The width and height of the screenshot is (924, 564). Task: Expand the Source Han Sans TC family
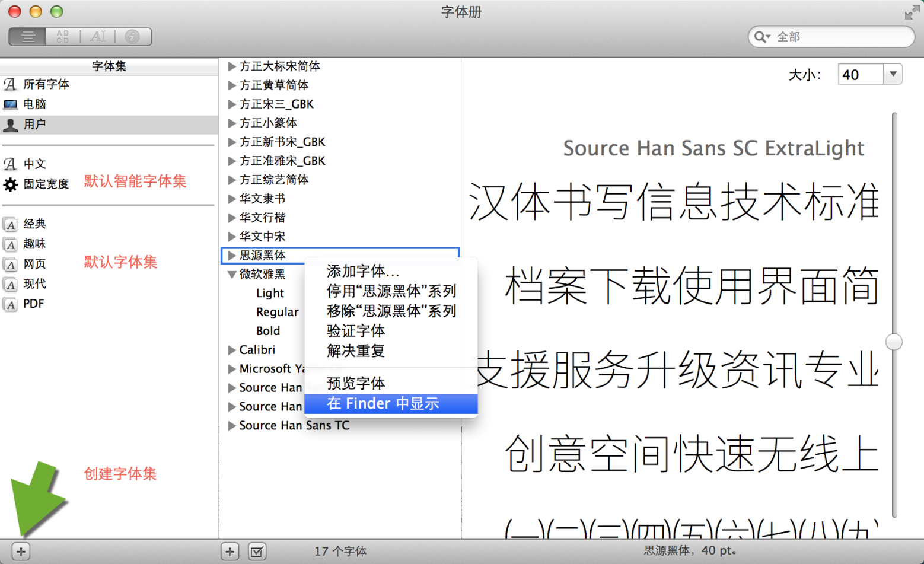[232, 426]
